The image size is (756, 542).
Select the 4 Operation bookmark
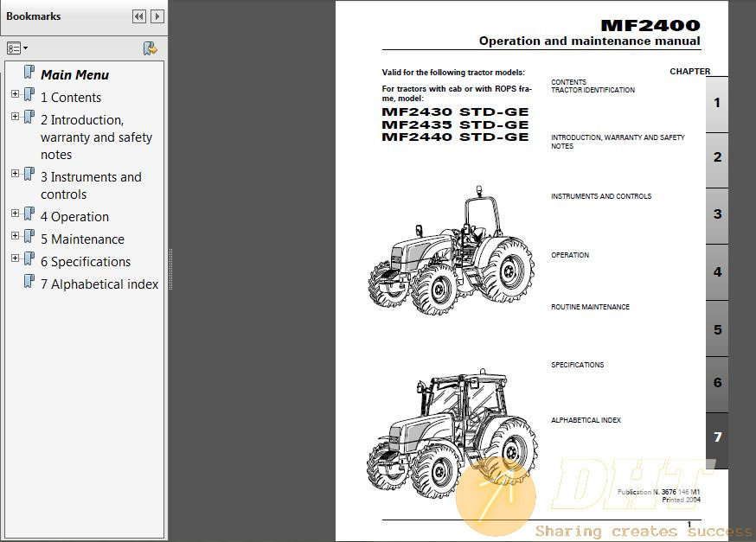coord(74,217)
